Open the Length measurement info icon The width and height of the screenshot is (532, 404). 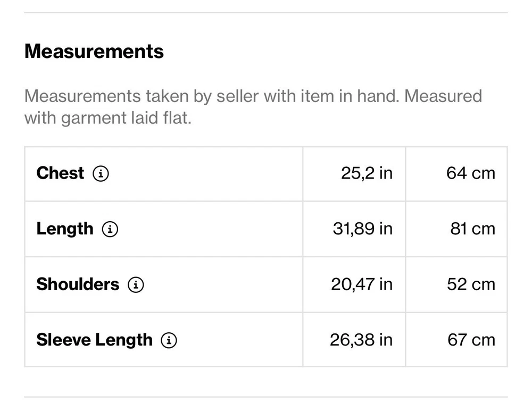(110, 229)
